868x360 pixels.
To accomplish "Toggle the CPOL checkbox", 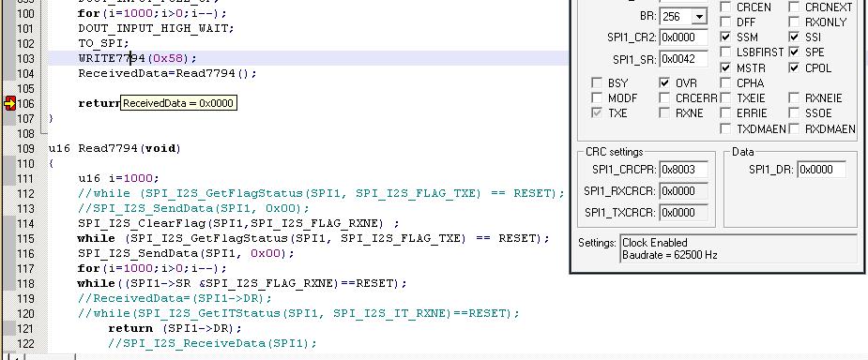I will 795,68.
